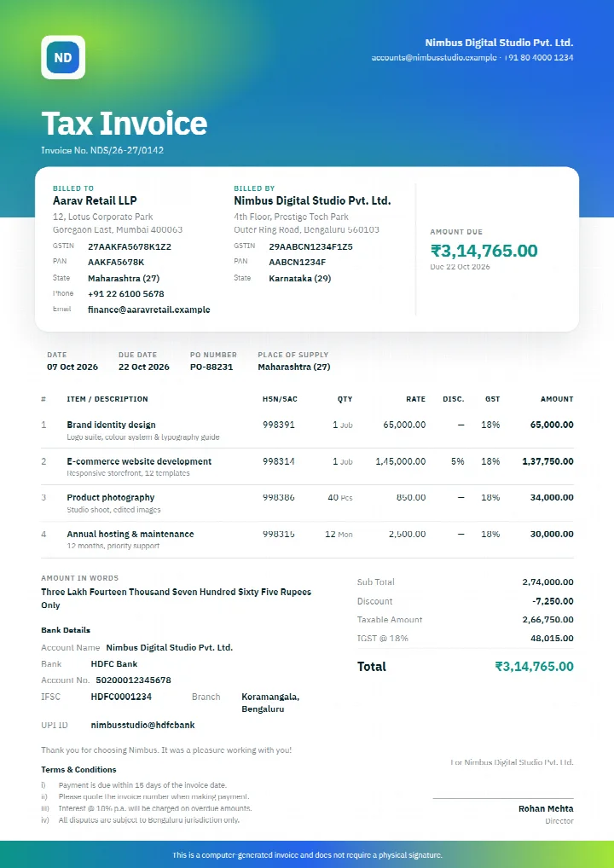
Task: Click the bank name HDFC Bank
Action: (x=114, y=663)
